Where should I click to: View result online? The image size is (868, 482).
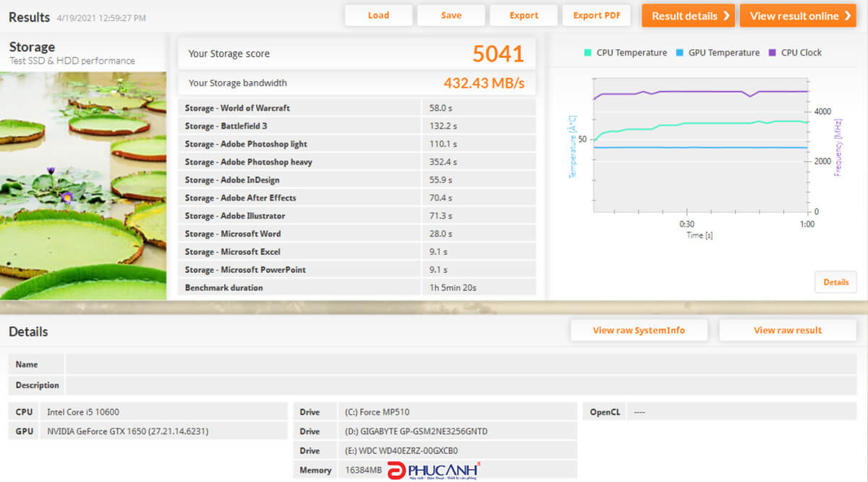point(798,16)
